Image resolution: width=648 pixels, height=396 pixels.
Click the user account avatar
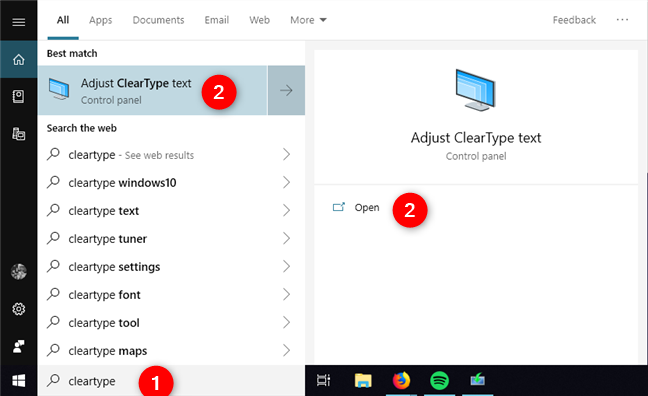tap(19, 272)
